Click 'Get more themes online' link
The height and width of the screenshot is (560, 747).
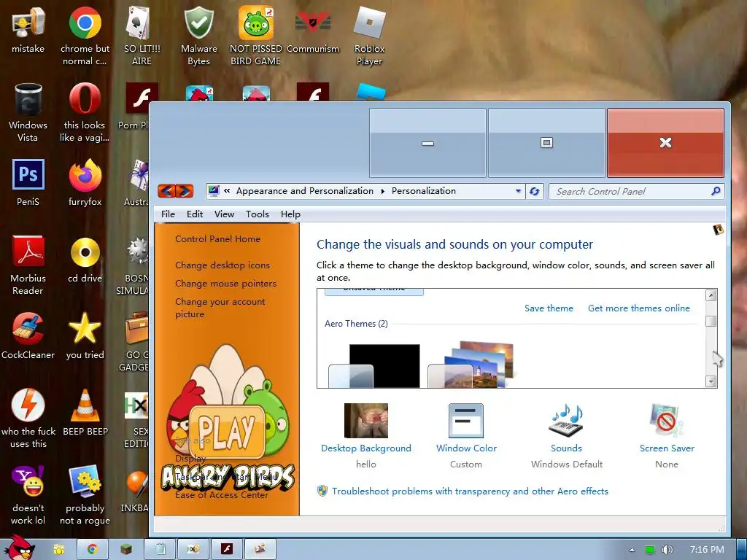(639, 308)
